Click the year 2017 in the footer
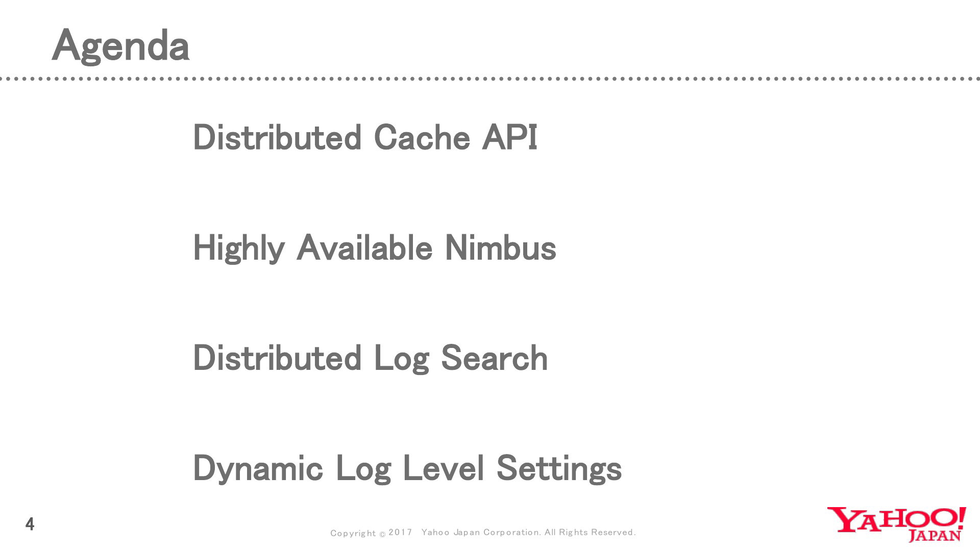Image resolution: width=980 pixels, height=551 pixels. click(x=400, y=532)
